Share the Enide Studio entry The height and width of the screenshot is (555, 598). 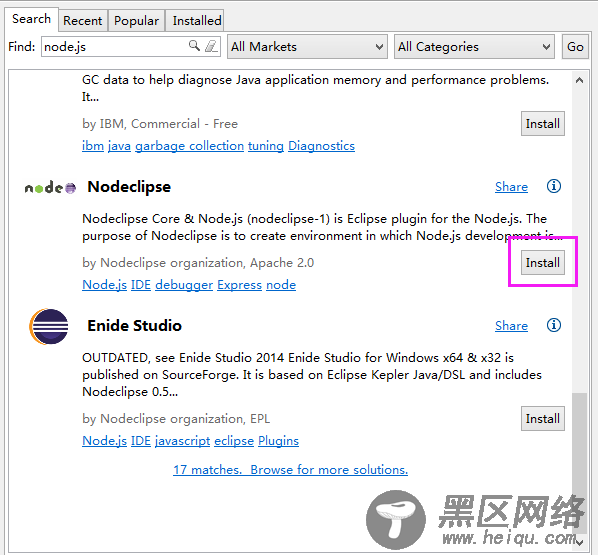pyautogui.click(x=511, y=325)
